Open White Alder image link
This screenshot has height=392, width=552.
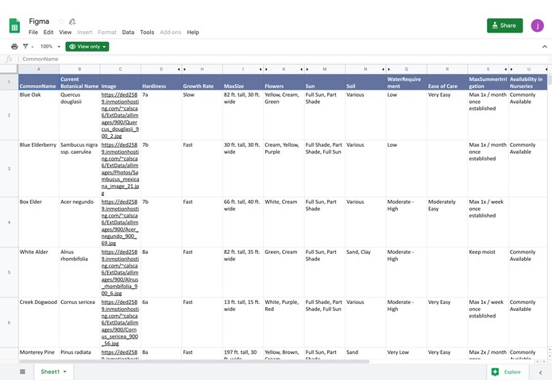coord(120,272)
